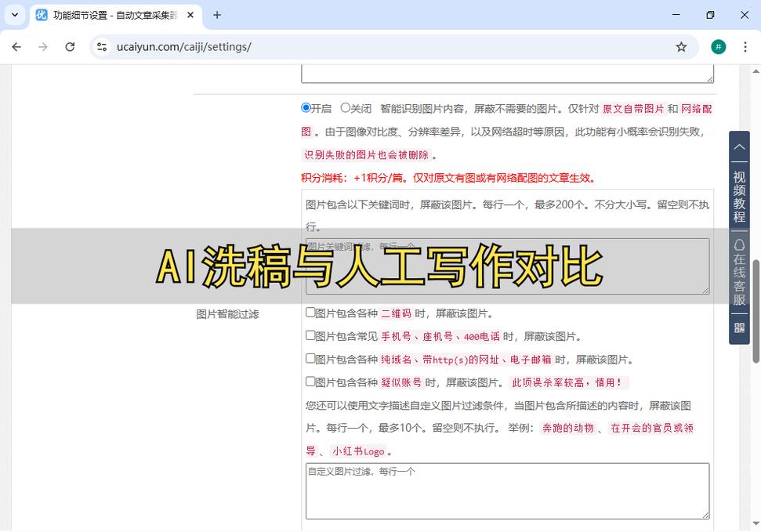
Task: Click the scrollbar down arrow
Action: point(756,523)
